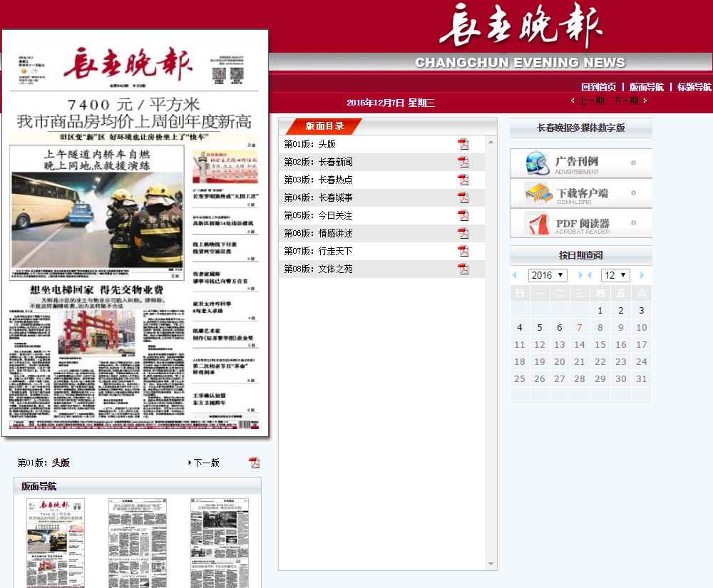Click the PDF阅读器 ACROBAT READER button
This screenshot has height=588, width=713.
(x=581, y=223)
